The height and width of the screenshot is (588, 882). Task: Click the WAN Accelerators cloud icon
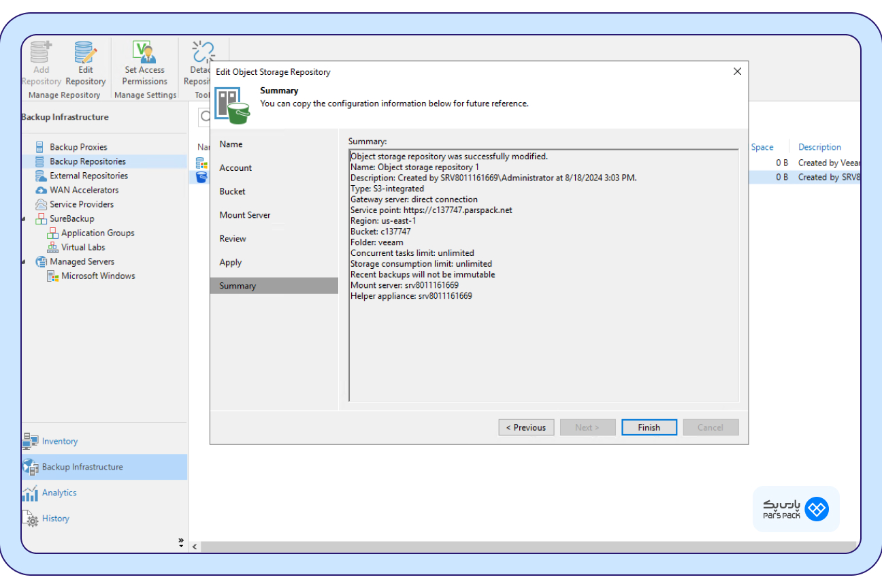tap(41, 190)
